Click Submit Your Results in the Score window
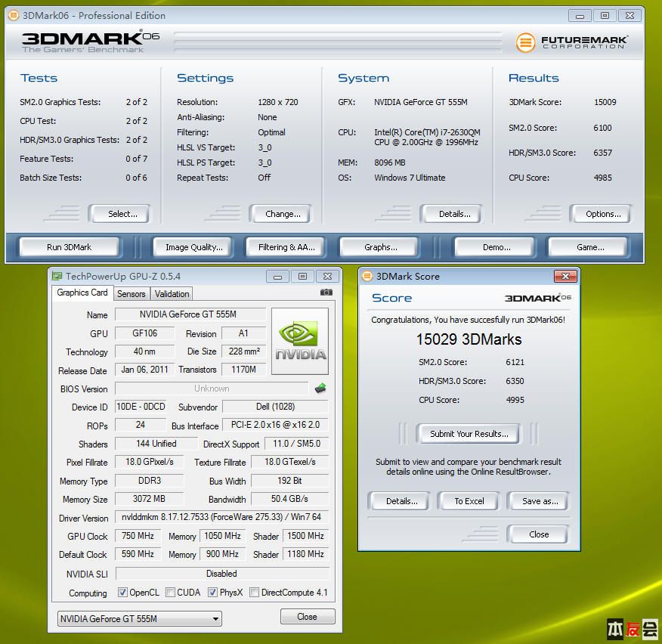Viewport: 662px width, 644px height. coord(468,434)
